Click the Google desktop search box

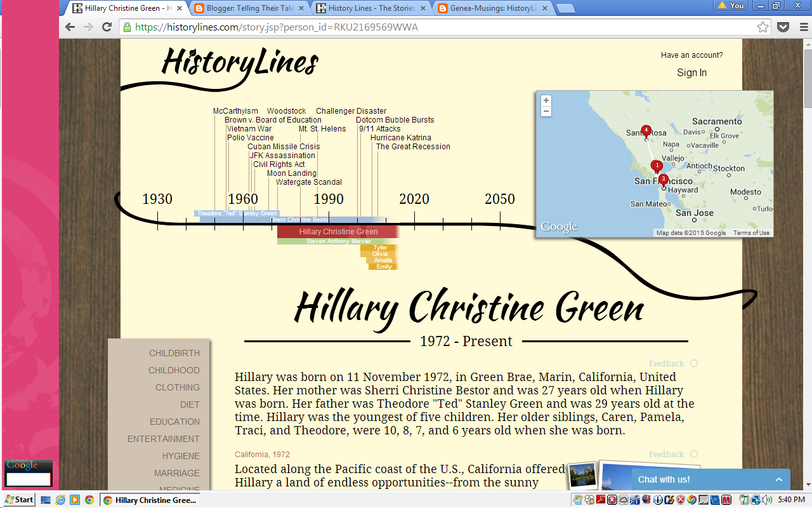(29, 479)
